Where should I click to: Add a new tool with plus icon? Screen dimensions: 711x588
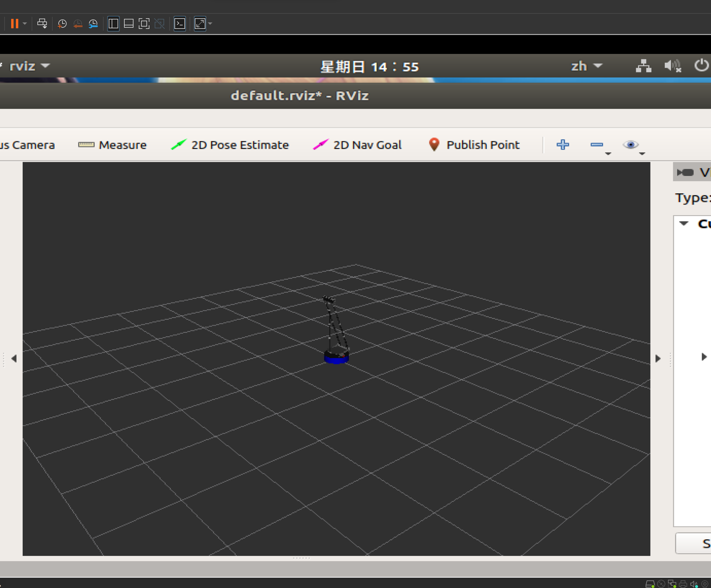[x=562, y=145]
